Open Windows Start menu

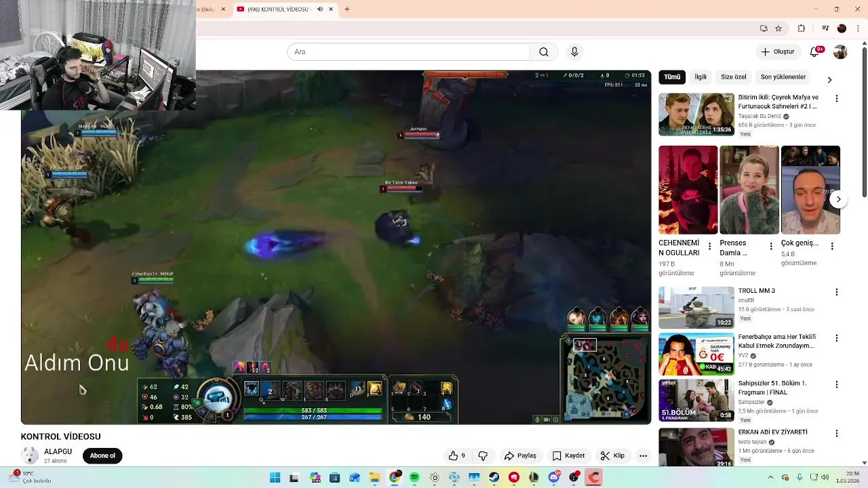tap(275, 478)
